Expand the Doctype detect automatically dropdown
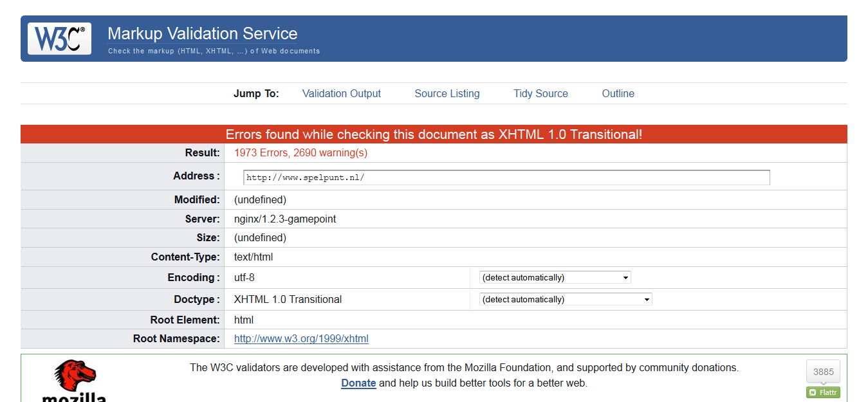This screenshot has width=868, height=402. (x=565, y=300)
